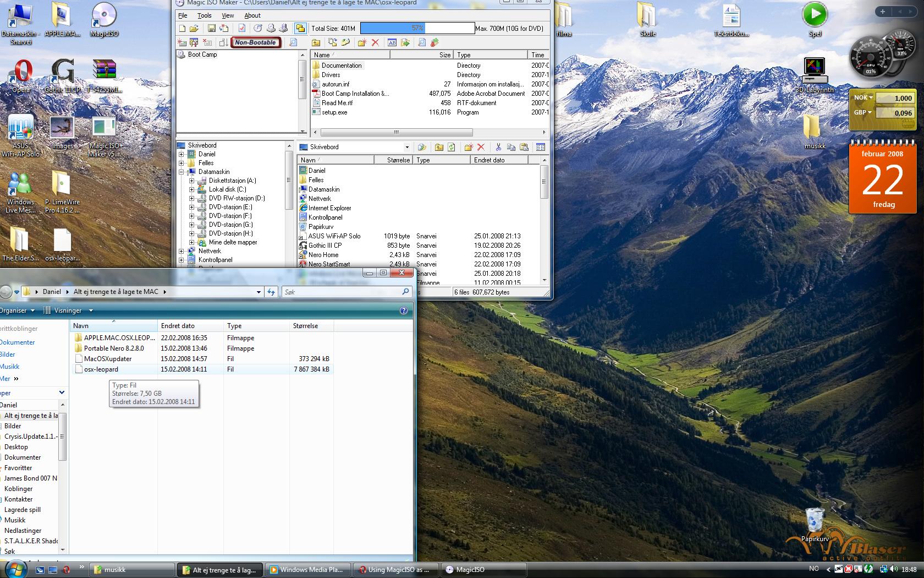Click the Copy icon next to scissors
924x578 pixels.
point(511,147)
